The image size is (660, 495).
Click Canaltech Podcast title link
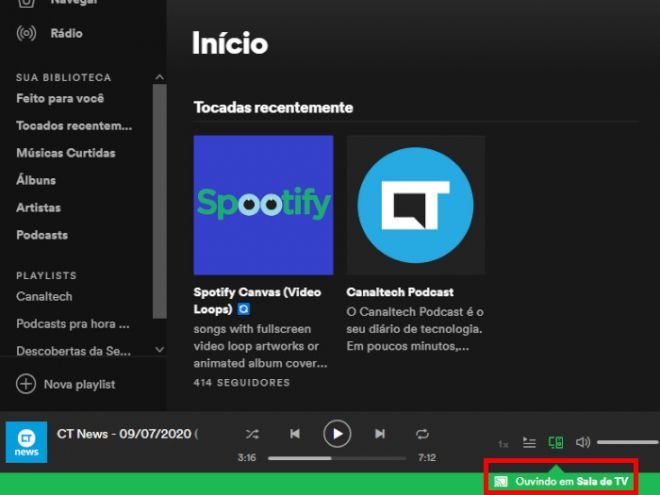pos(400,292)
